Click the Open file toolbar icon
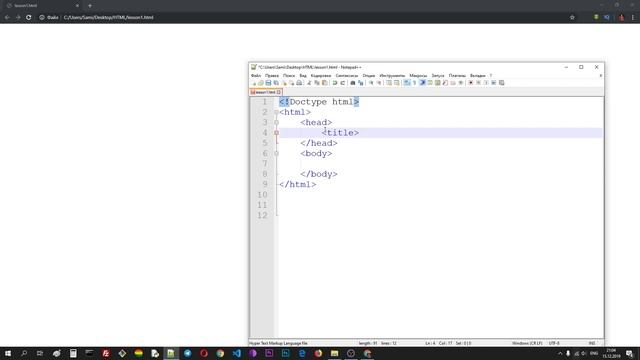The image size is (640, 360). pos(260,83)
